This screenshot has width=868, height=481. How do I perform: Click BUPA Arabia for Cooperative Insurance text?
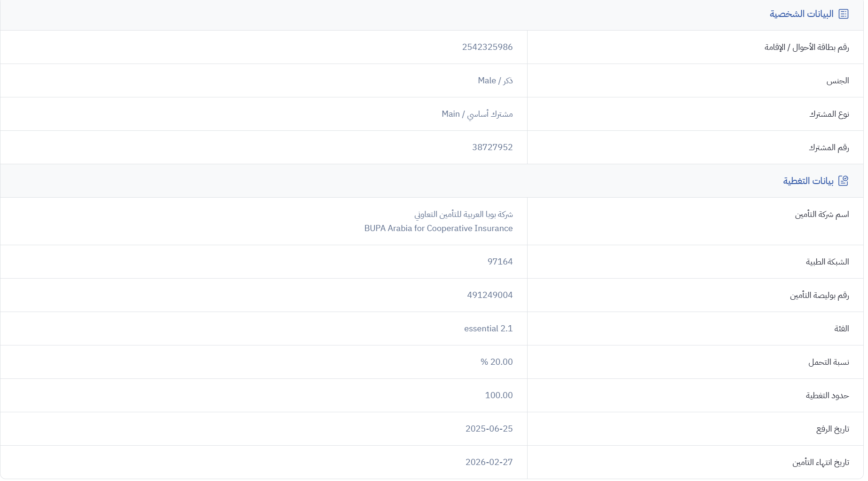[x=438, y=228]
